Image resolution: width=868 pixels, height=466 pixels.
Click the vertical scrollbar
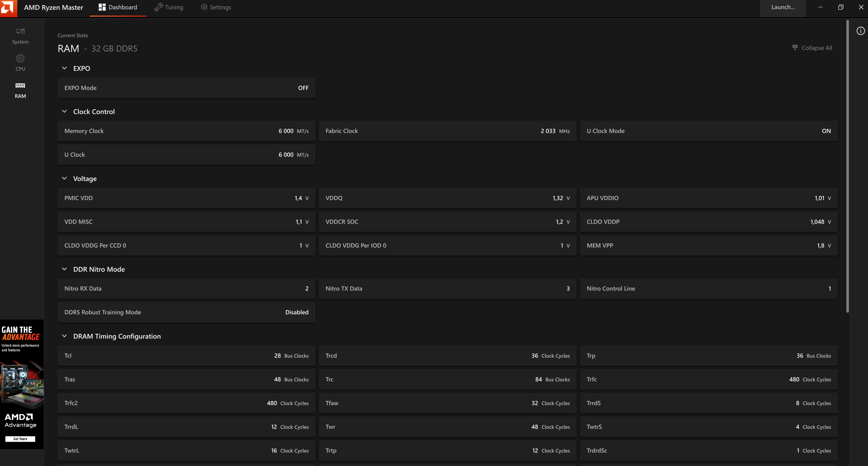tap(847, 166)
